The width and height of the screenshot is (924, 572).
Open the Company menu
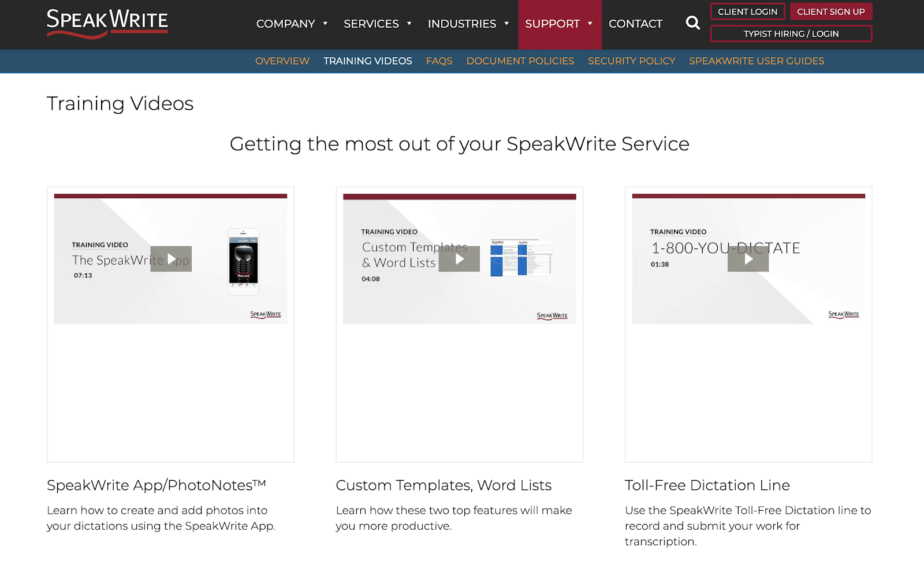tap(286, 24)
